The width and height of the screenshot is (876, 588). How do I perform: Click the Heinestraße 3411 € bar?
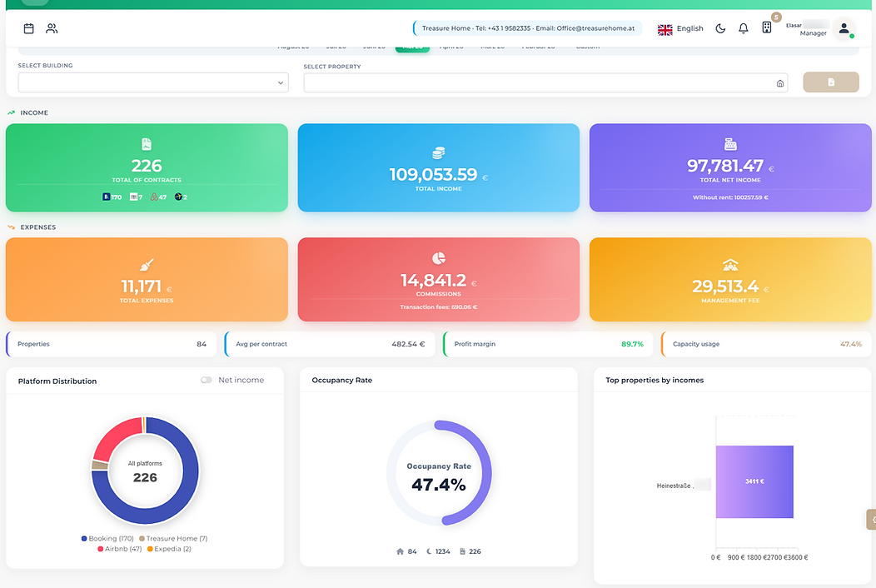click(754, 481)
